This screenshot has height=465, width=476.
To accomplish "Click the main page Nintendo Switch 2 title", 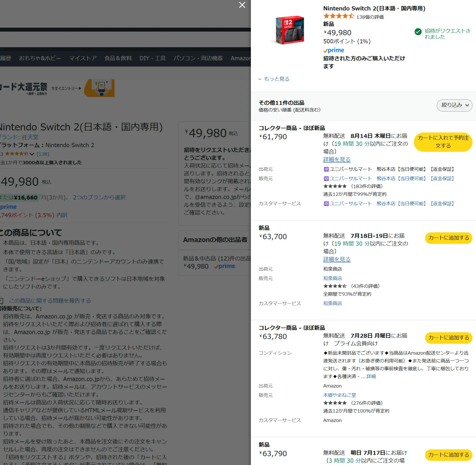I will pos(81,127).
